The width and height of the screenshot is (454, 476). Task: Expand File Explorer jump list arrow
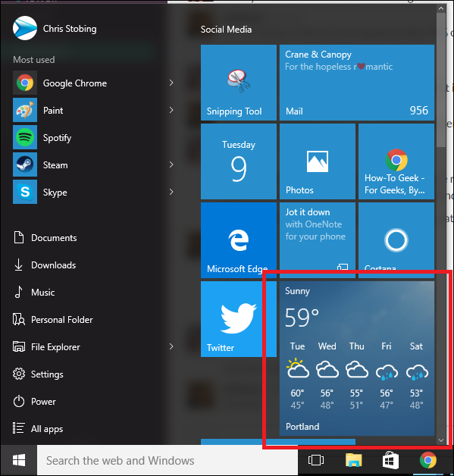(x=171, y=346)
